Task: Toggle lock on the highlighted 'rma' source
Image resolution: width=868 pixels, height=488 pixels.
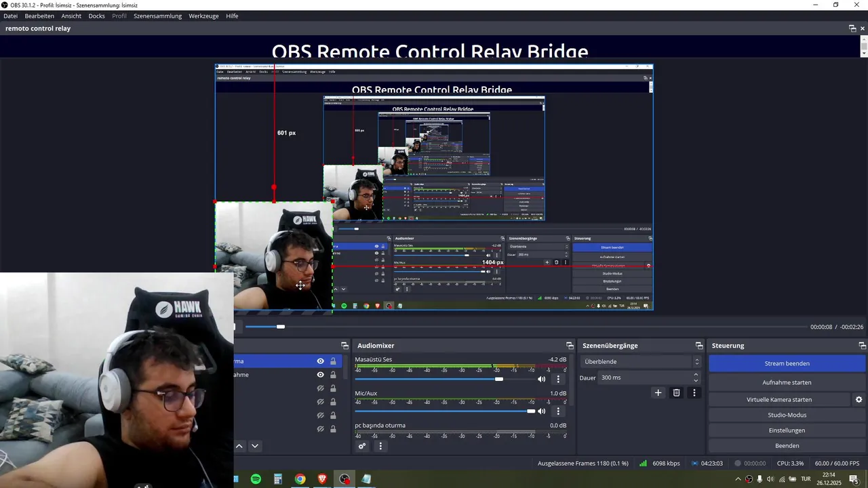Action: click(333, 361)
